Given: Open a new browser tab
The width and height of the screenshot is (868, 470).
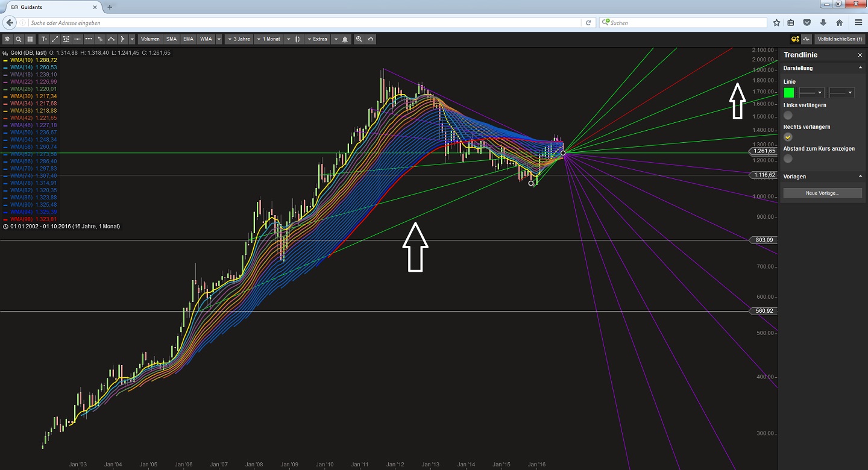Looking at the screenshot, I should pos(110,7).
